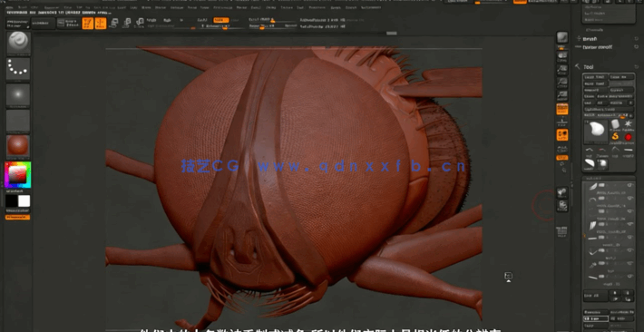Select the Scale transform icon on top shelf
The width and height of the screenshot is (644, 332).
(127, 24)
